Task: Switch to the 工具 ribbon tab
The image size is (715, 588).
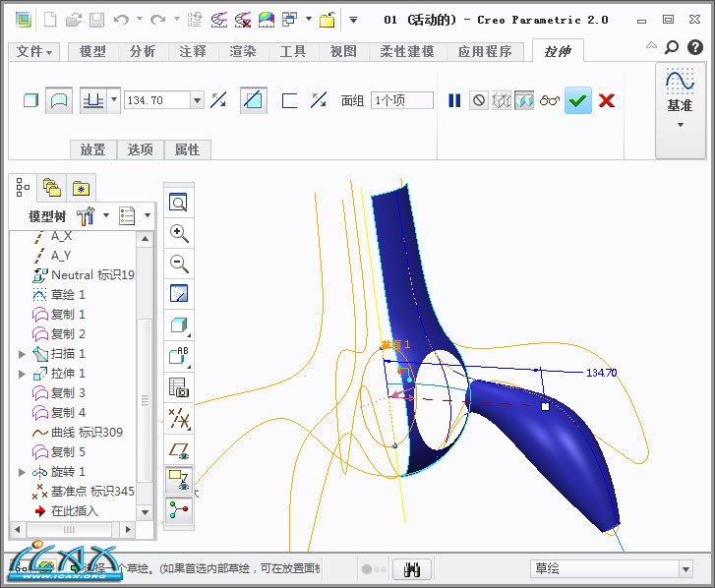Action: 293,51
